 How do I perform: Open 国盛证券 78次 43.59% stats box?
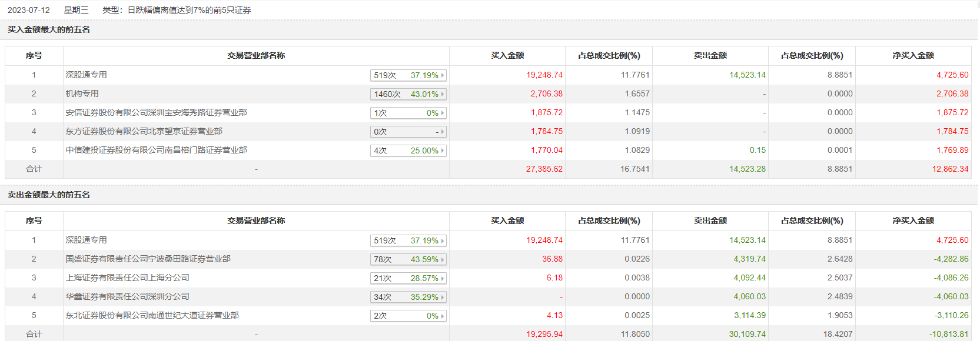[x=408, y=259]
